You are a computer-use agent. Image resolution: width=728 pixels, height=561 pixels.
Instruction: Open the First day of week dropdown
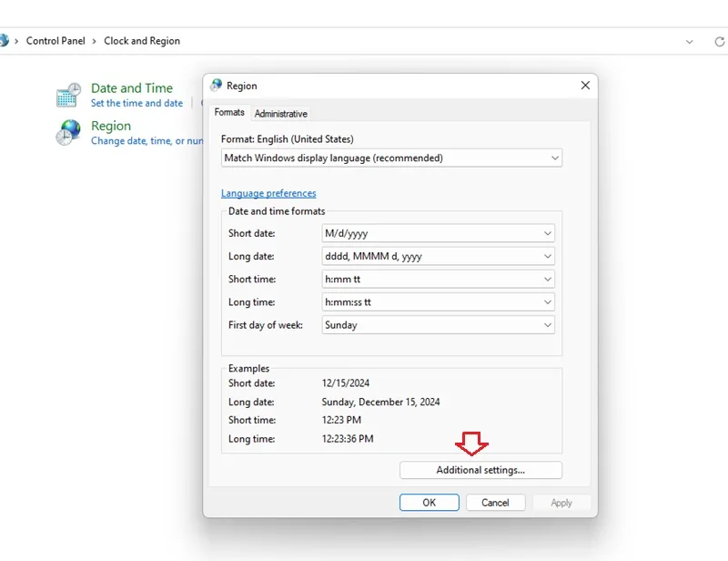click(438, 325)
